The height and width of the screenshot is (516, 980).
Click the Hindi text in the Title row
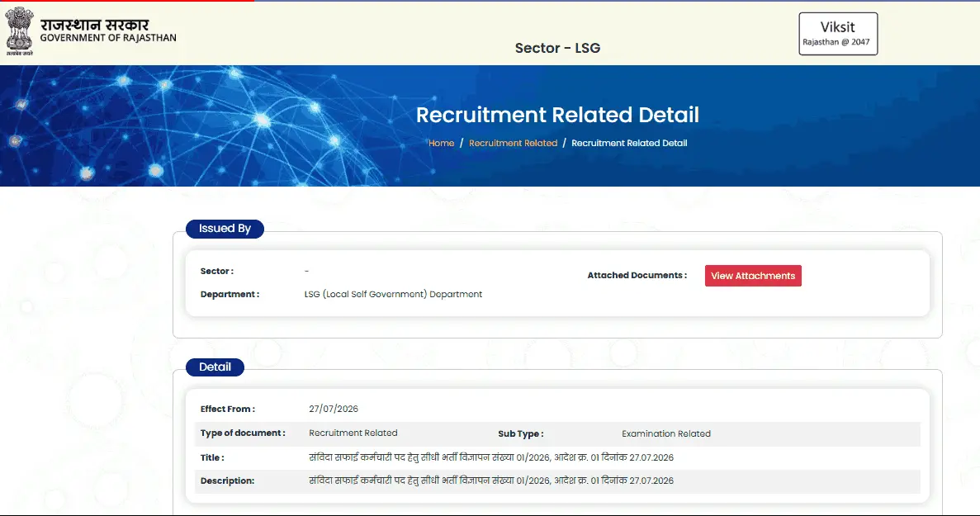tap(491, 457)
